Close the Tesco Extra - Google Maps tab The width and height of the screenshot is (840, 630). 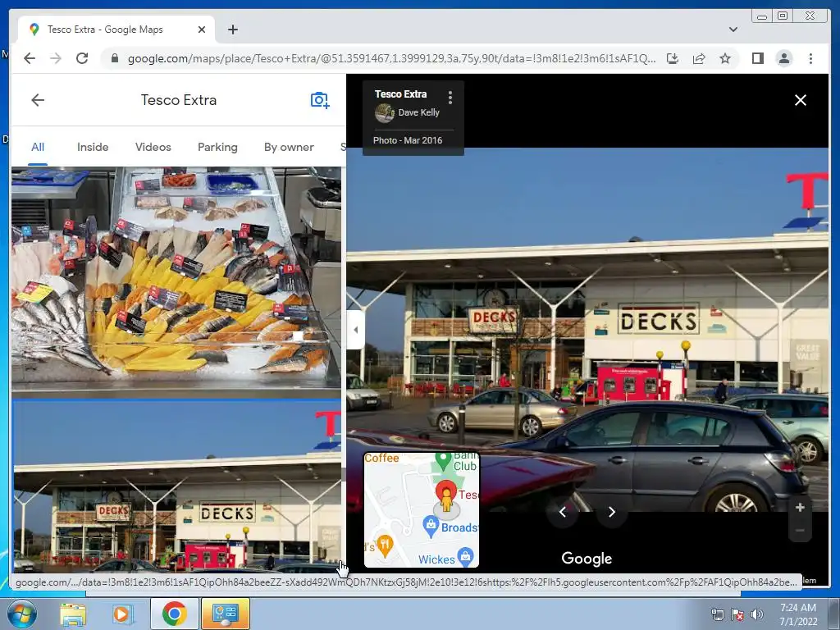coord(202,30)
